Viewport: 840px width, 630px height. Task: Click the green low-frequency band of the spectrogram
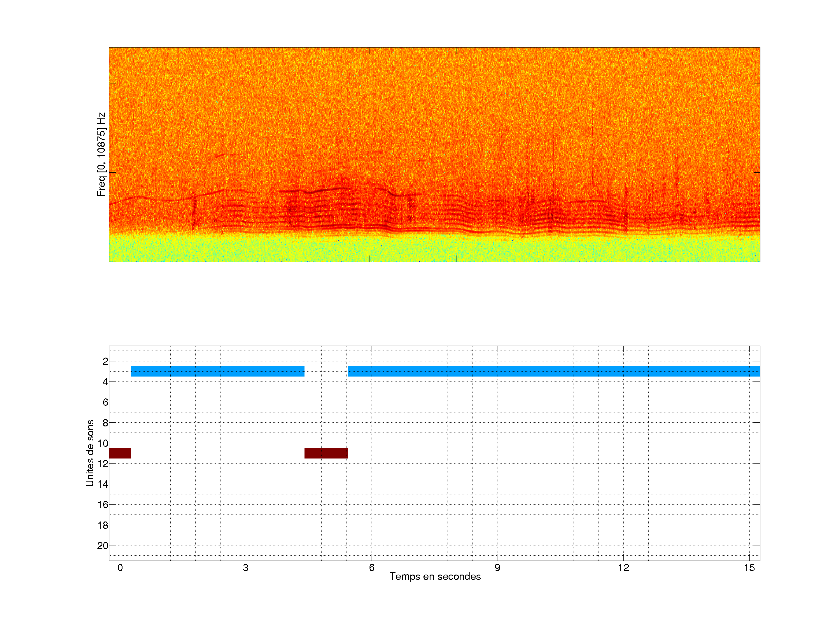coord(434,250)
